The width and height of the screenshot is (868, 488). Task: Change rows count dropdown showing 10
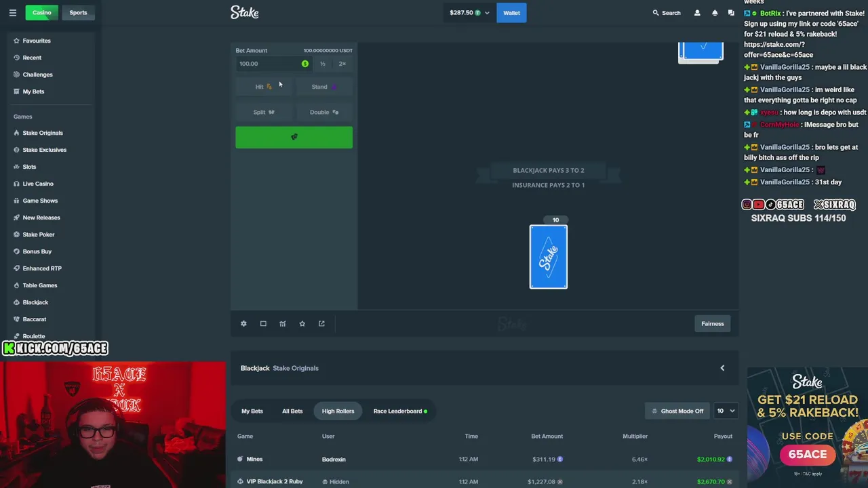[726, 411]
